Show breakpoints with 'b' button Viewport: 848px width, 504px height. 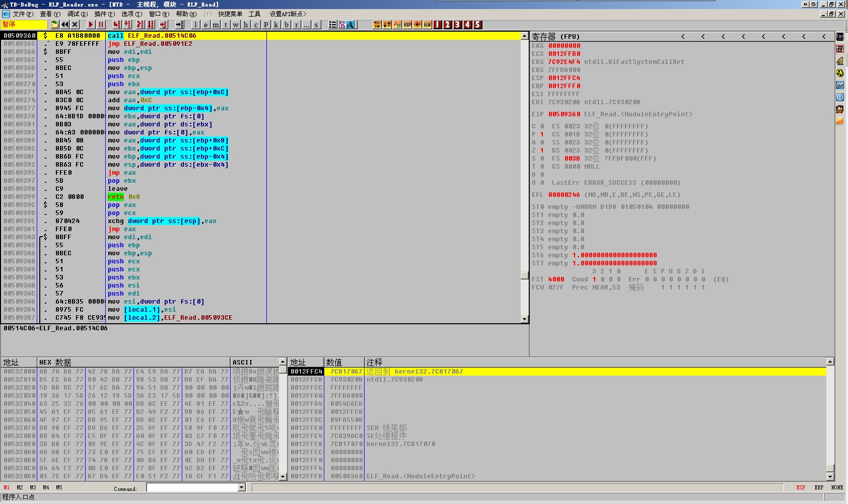pos(286,25)
